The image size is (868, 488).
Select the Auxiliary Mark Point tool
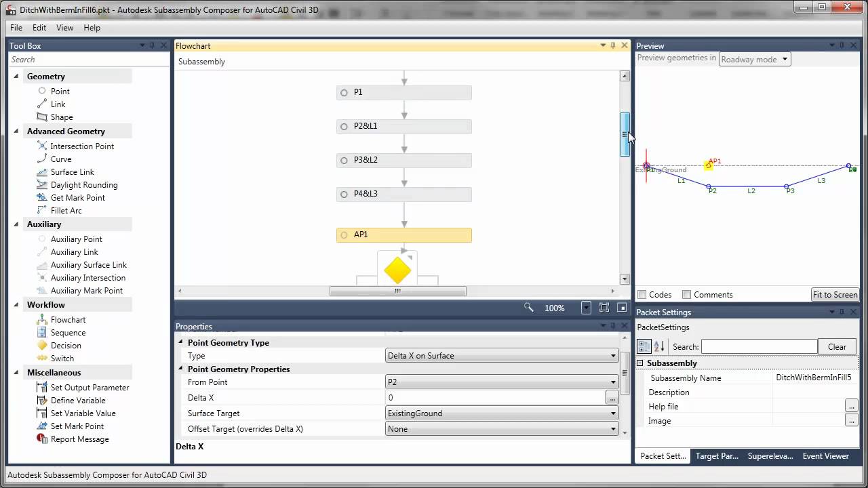(x=80, y=290)
